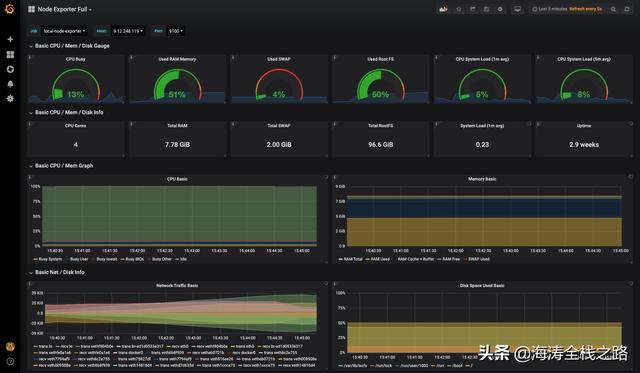Open the Configuration gear icon in sidebar
The width and height of the screenshot is (640, 373).
pos(10,98)
